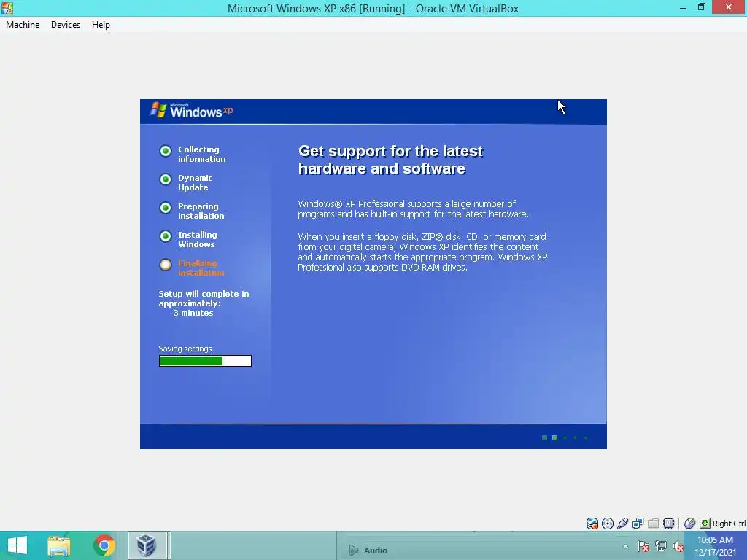Click the optical disc indicator icon
Viewport: 747px width, 560px height.
(608, 524)
